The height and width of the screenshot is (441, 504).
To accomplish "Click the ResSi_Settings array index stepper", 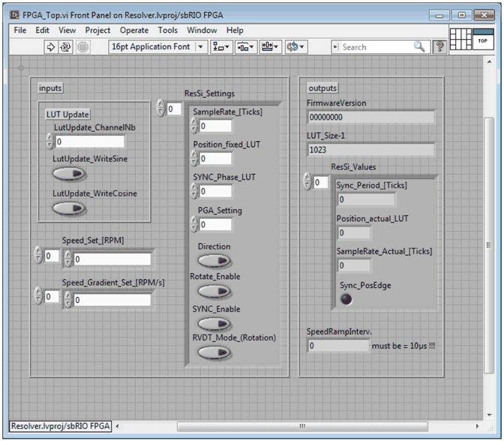I will [x=160, y=108].
